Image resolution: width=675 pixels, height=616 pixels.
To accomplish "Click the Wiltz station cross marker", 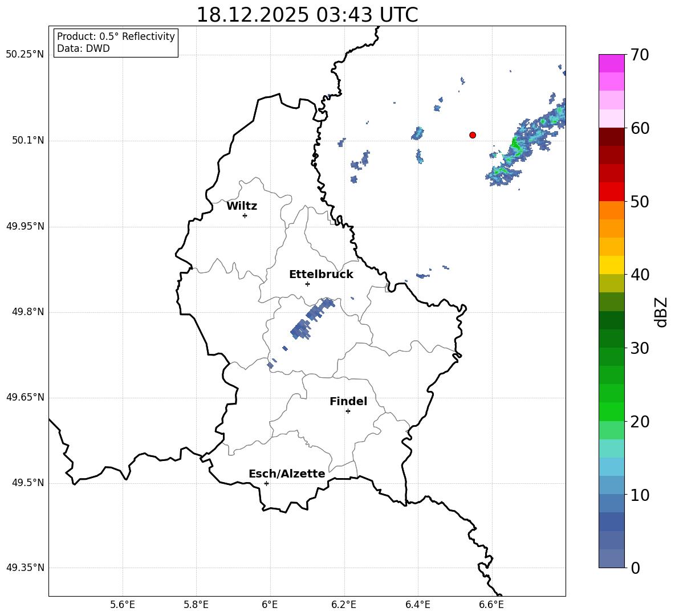I will click(245, 215).
